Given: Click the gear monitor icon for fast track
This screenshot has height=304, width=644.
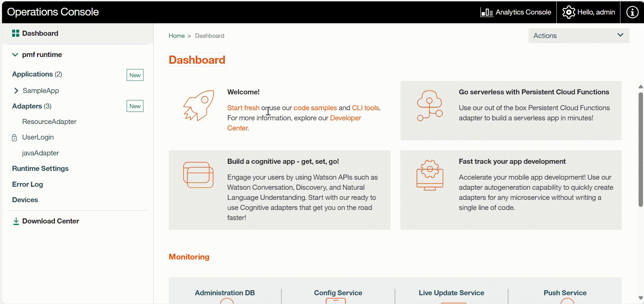Looking at the screenshot, I should point(429,175).
